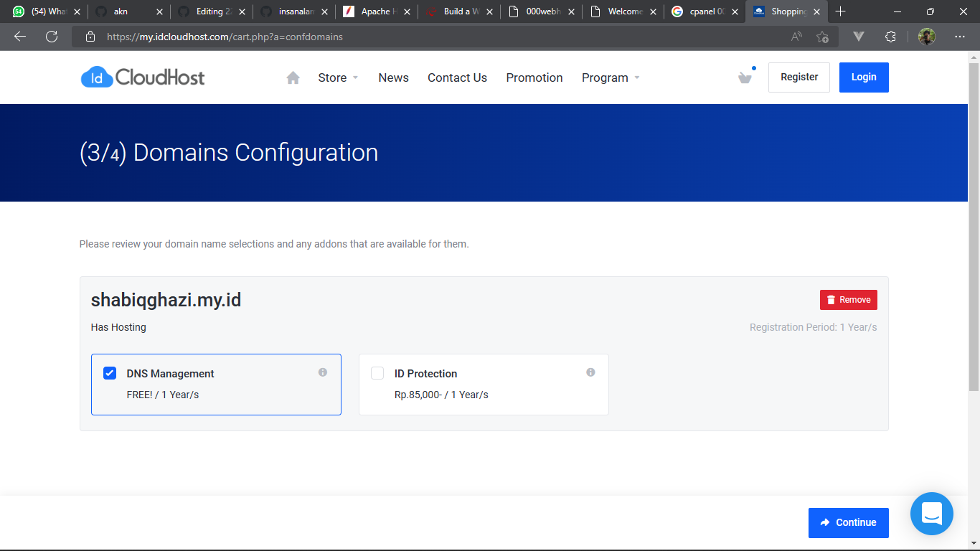The image size is (980, 551).
Task: Click the Login button
Action: [863, 77]
